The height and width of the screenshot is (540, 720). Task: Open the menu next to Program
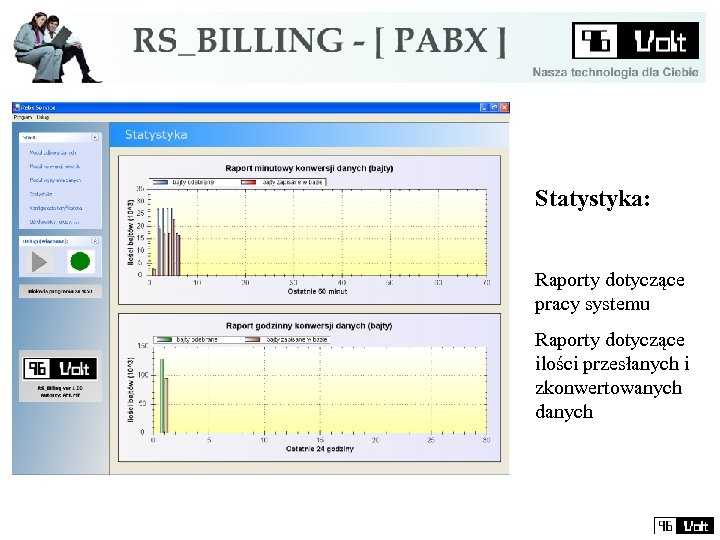43,118
